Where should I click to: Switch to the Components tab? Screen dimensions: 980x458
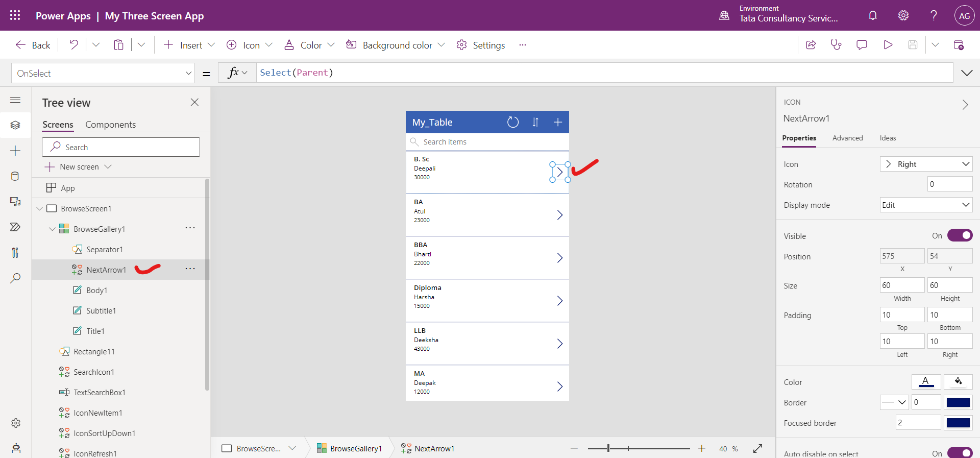[x=110, y=125]
